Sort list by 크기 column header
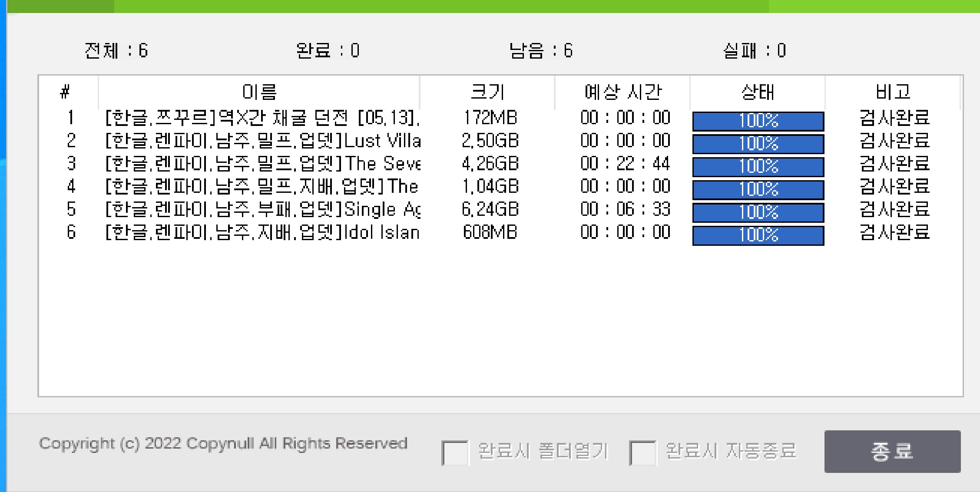Screen dimensions: 980x492 point(487,92)
